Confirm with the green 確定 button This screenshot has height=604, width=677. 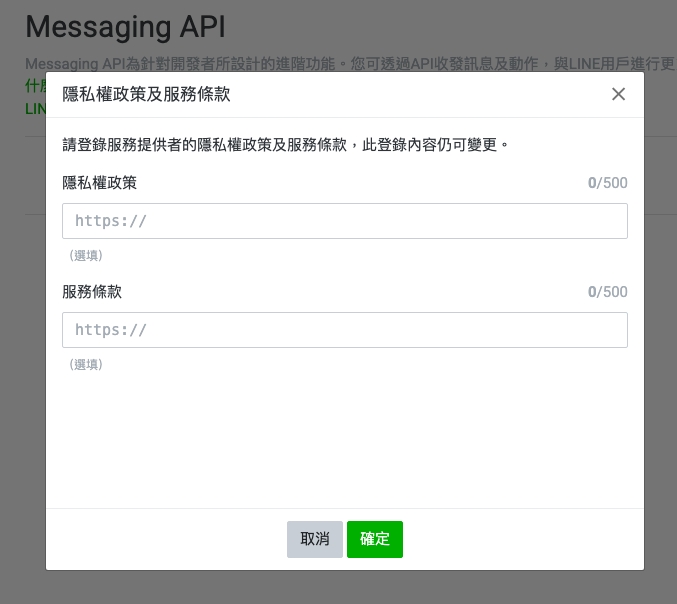pyautogui.click(x=375, y=539)
